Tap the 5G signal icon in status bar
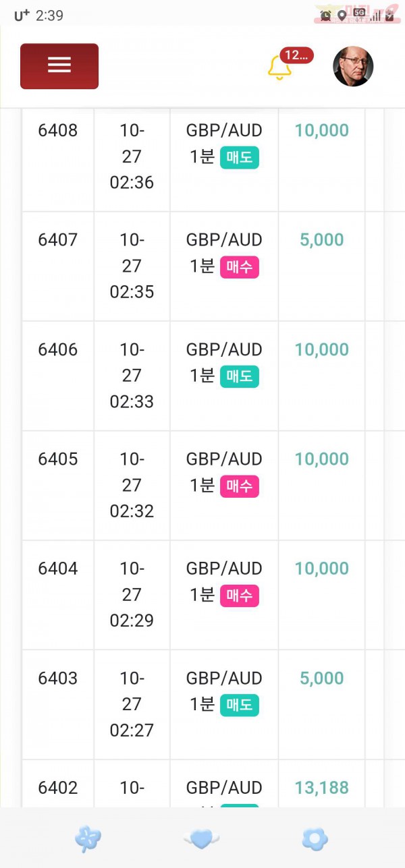 [x=359, y=16]
